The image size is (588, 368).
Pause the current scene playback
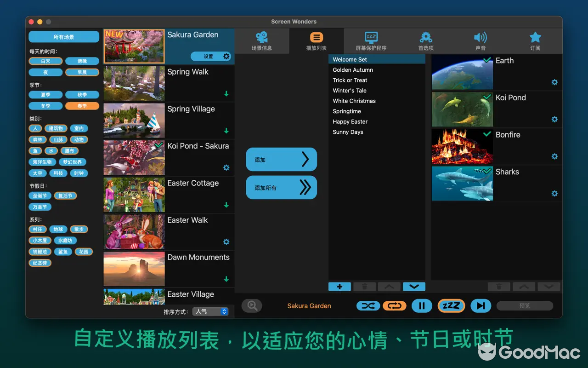tap(422, 305)
